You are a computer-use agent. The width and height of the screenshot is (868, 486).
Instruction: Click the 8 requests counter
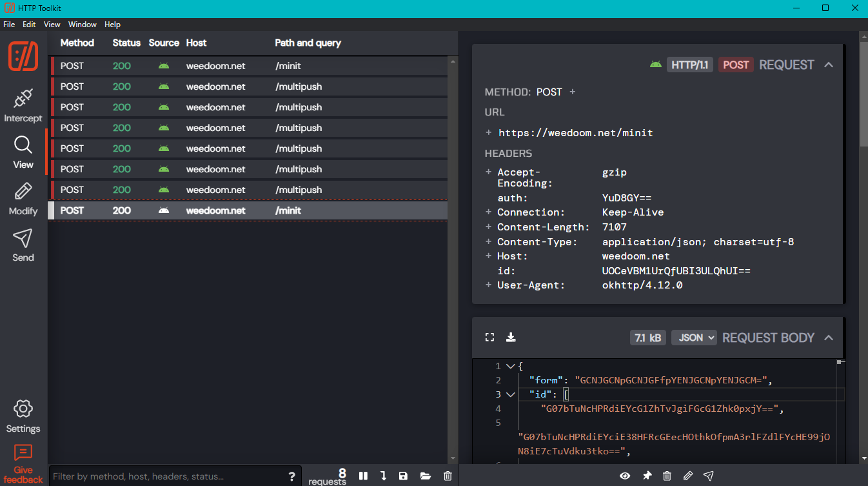[x=328, y=476]
